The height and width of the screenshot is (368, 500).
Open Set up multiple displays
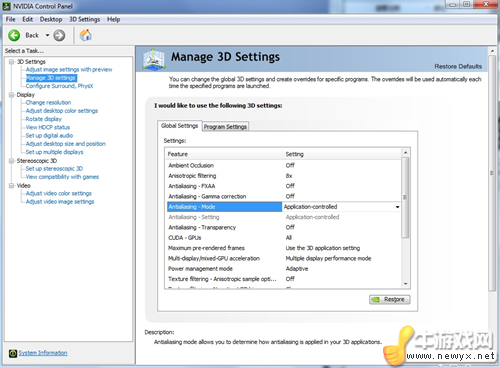pos(54,152)
